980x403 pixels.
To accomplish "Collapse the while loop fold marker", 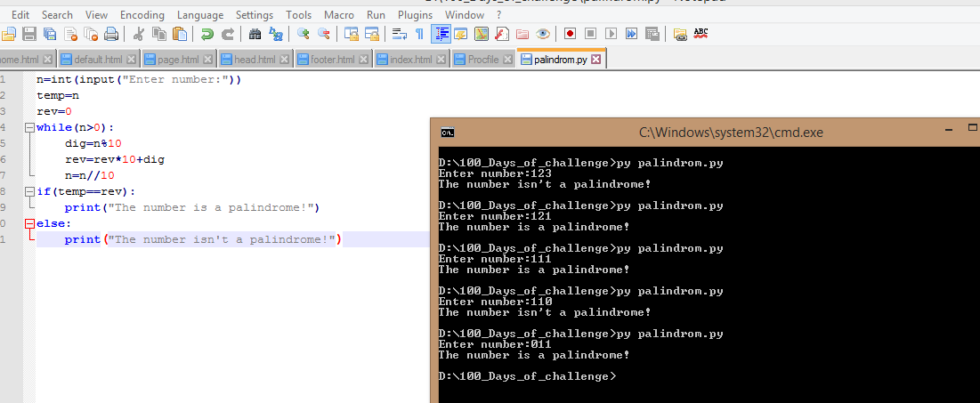I will coord(28,127).
